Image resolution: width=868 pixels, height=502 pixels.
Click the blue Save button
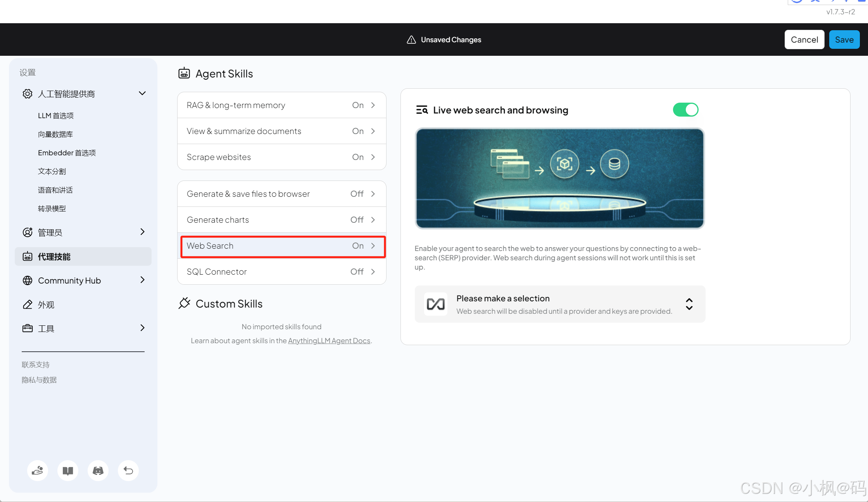(844, 40)
